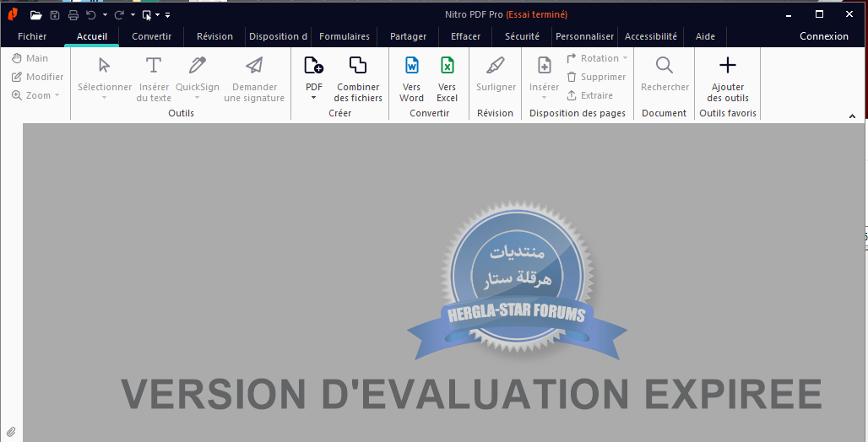Open the Undo history dropdown arrow
The width and height of the screenshot is (868, 442).
[105, 15]
